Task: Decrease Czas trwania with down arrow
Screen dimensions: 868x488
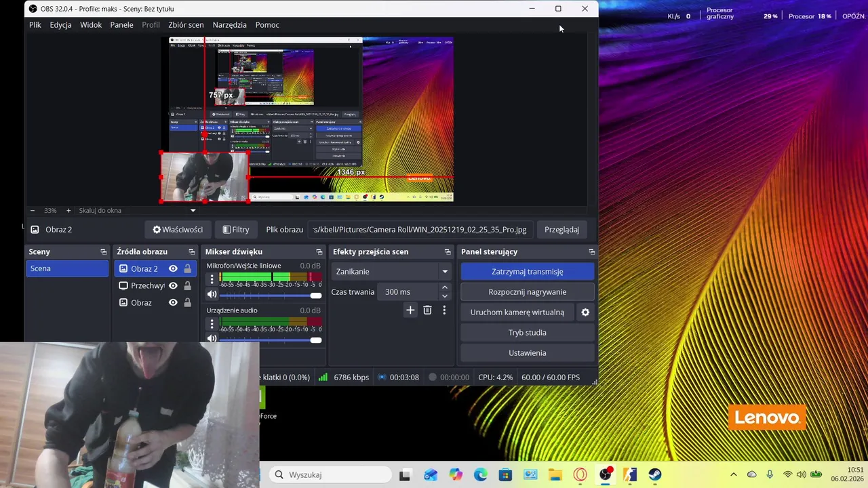Action: pos(445,296)
